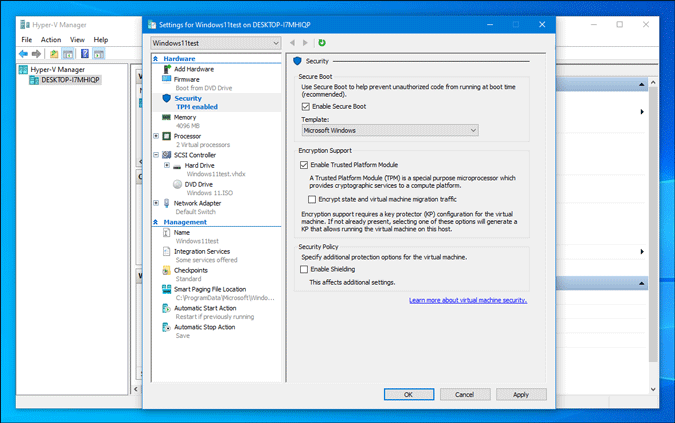
Task: Select the Name setting icon
Action: tap(167, 232)
